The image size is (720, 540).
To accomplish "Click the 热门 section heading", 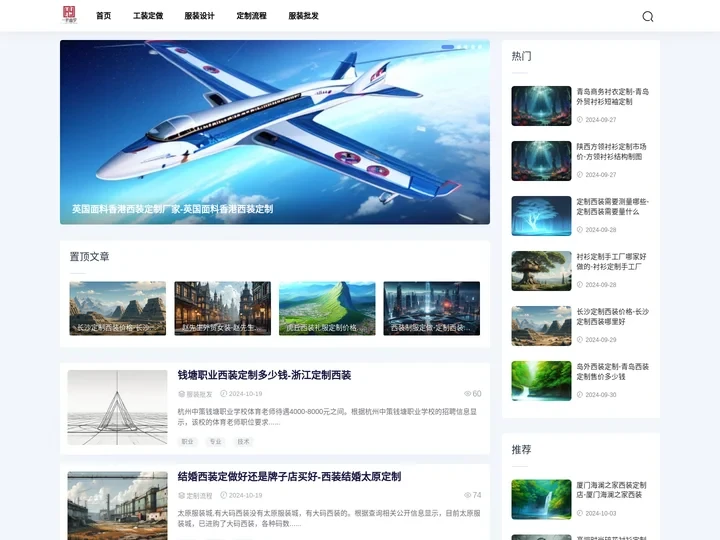I will coord(522,56).
